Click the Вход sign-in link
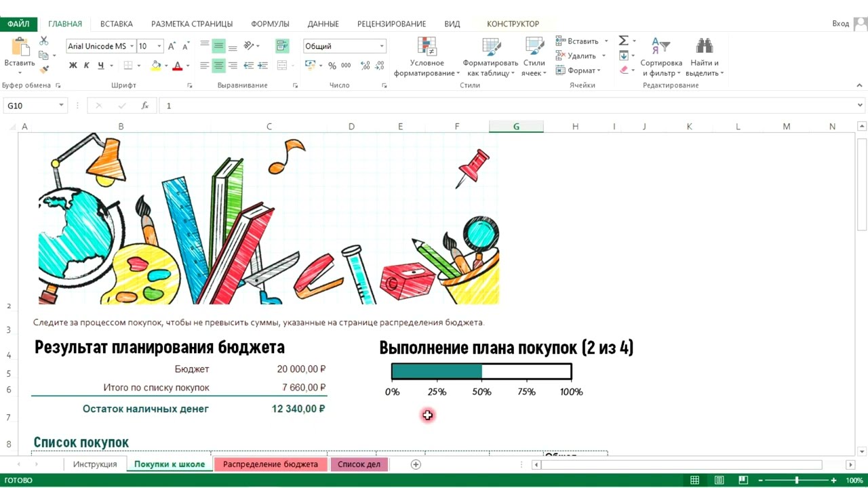Image resolution: width=868 pixels, height=488 pixels. click(841, 24)
